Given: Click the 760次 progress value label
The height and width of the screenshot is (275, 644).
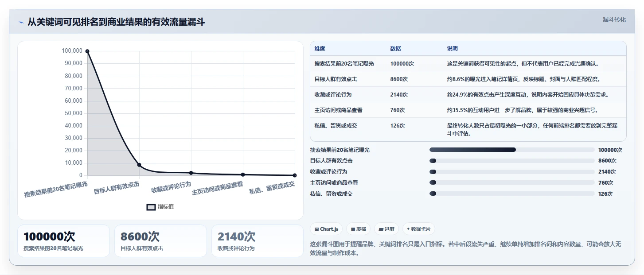Looking at the screenshot, I should click(605, 182).
